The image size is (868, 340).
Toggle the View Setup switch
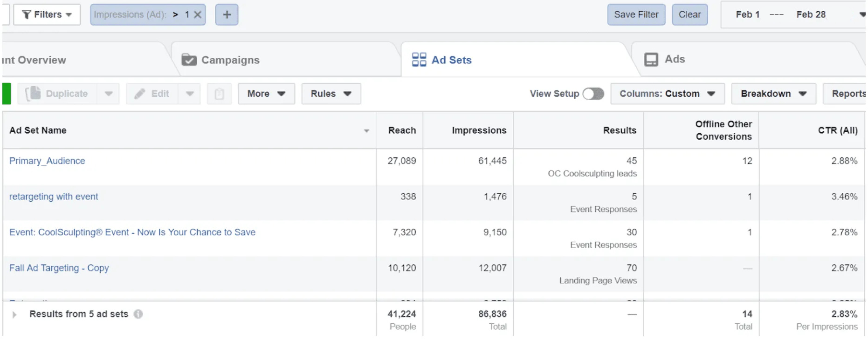coord(593,94)
